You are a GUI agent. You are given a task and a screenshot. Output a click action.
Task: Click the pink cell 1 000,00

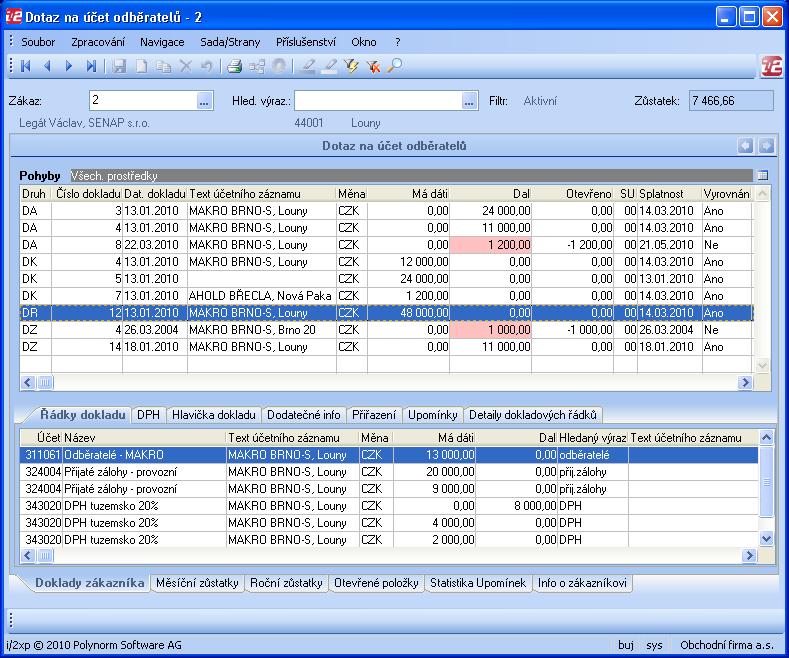click(491, 330)
